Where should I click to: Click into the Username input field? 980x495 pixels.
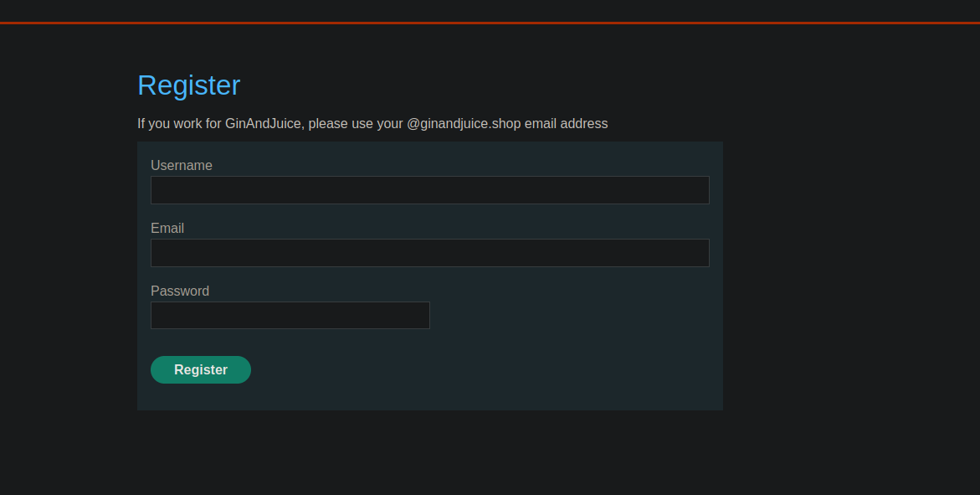point(429,190)
